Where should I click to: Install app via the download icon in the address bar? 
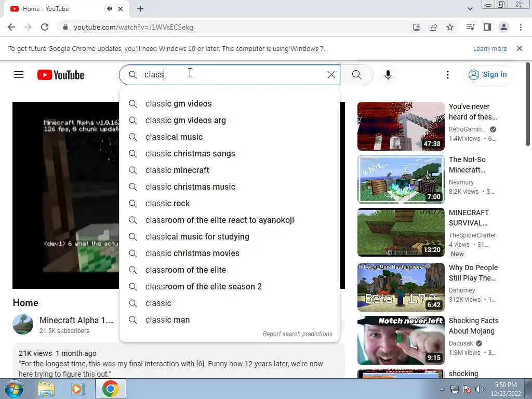coord(416,27)
